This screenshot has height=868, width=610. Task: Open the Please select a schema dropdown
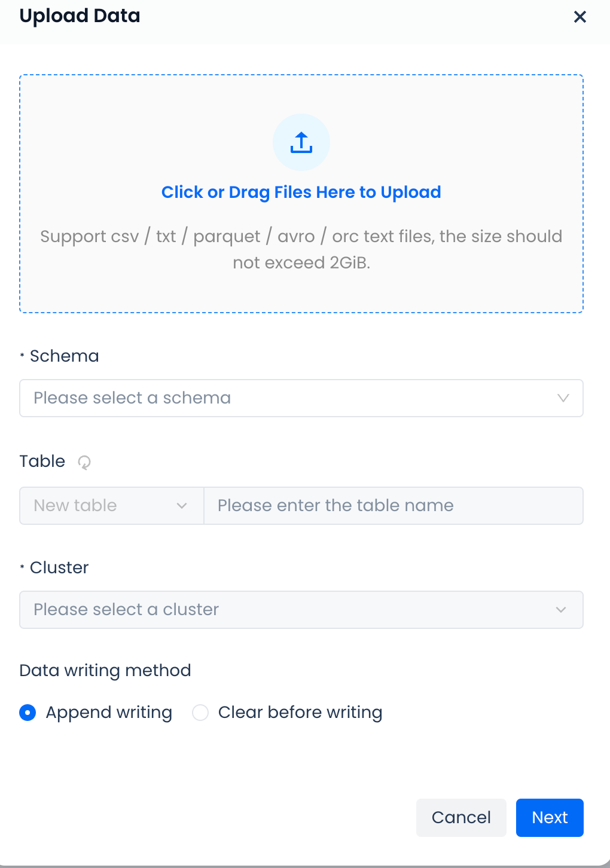coord(287,398)
